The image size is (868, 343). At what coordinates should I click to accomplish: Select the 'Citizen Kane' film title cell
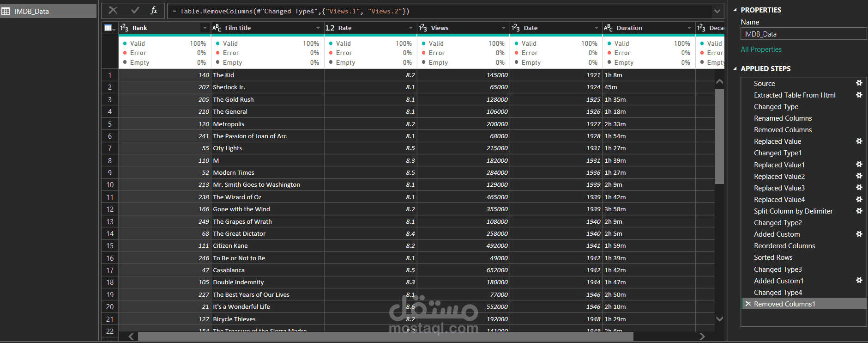tap(268, 245)
